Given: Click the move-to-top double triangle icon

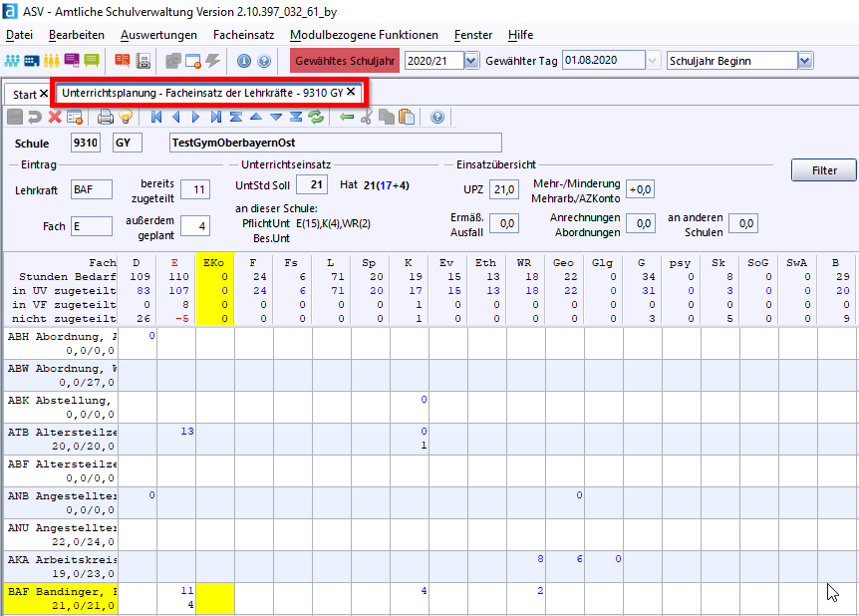Looking at the screenshot, I should tap(236, 117).
